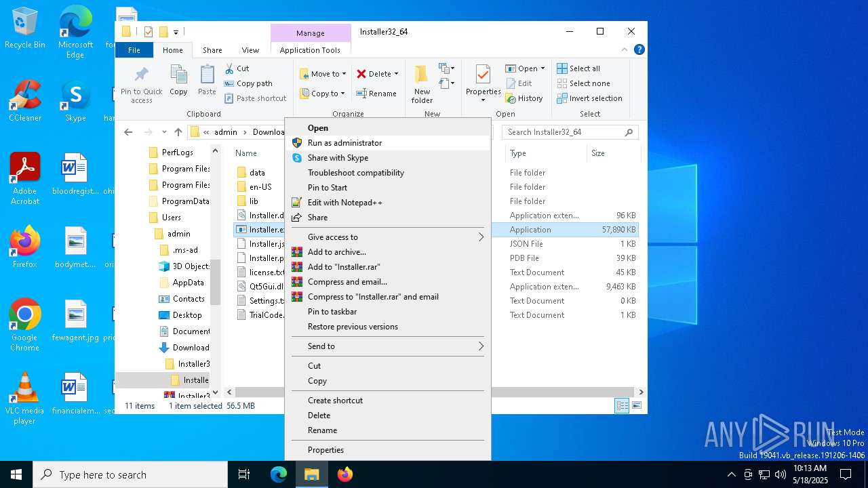
Task: Click Select all in the ribbon
Action: pos(578,68)
